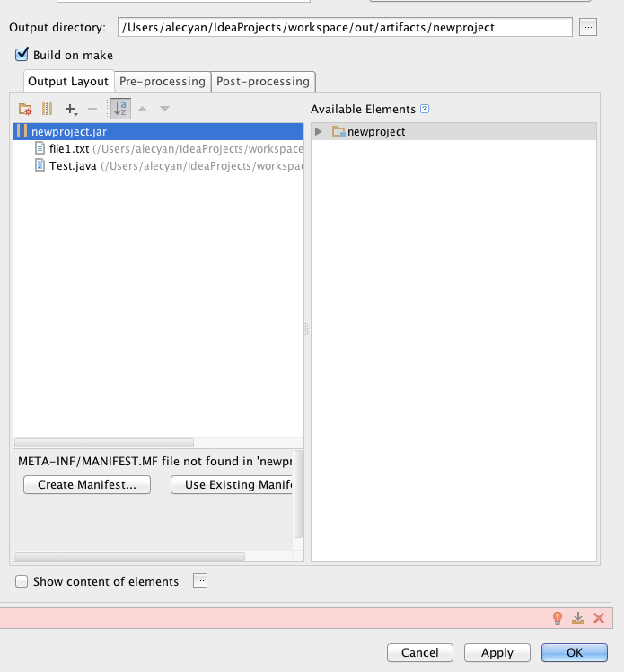
Task: Click the Move Down arrow icon
Action: tap(164, 109)
